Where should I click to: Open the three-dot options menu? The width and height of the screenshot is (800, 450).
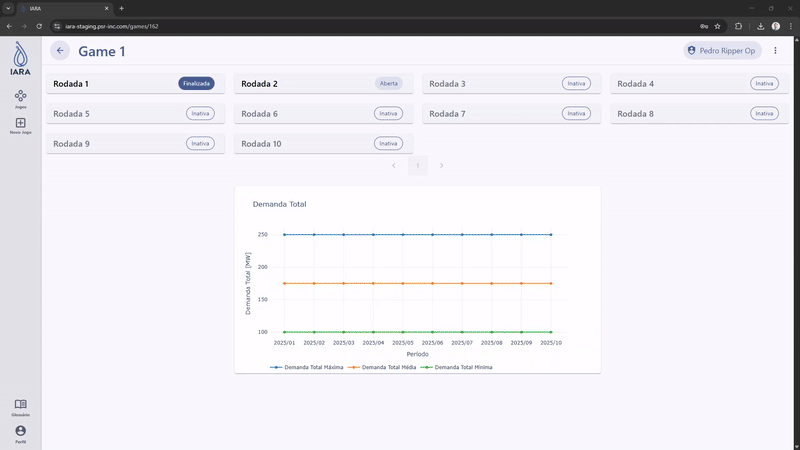(776, 51)
